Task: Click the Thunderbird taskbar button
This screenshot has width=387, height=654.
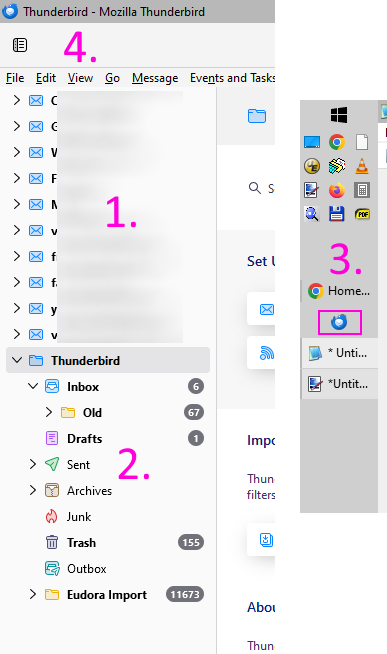Action: pyautogui.click(x=339, y=322)
